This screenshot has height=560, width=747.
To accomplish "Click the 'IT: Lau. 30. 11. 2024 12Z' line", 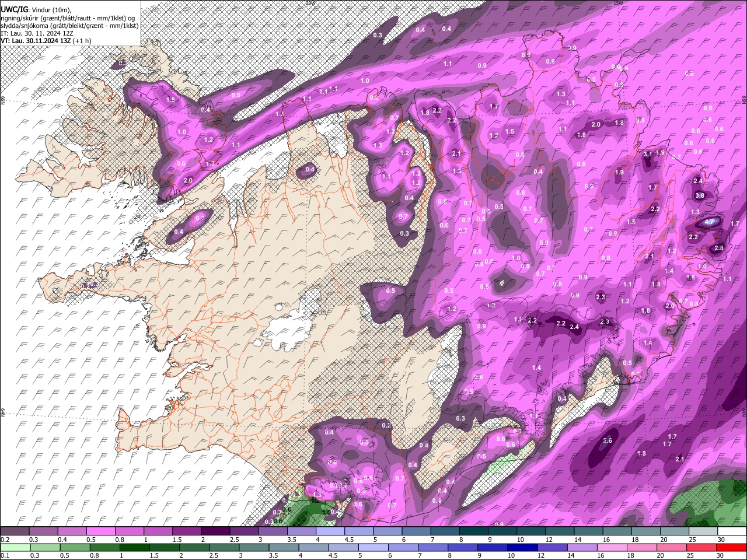I will point(37,34).
